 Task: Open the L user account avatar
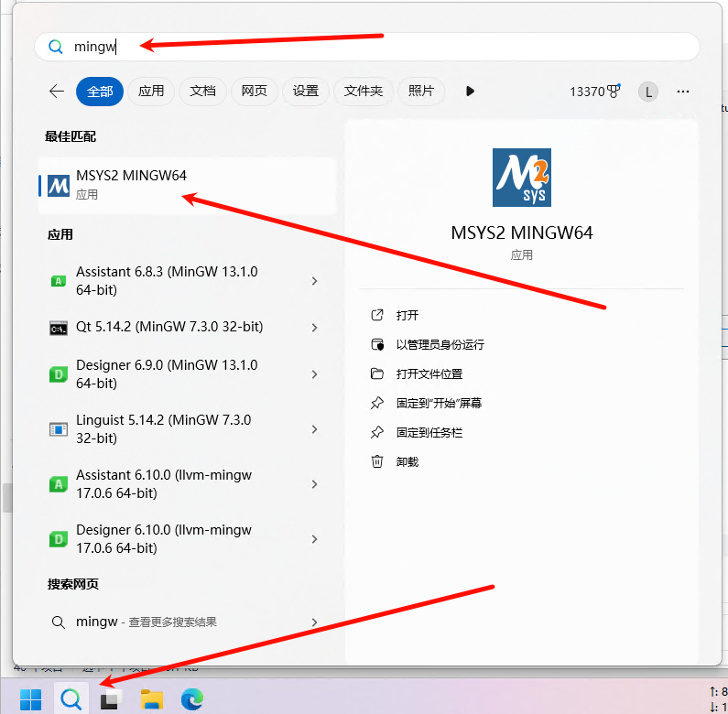pos(648,92)
